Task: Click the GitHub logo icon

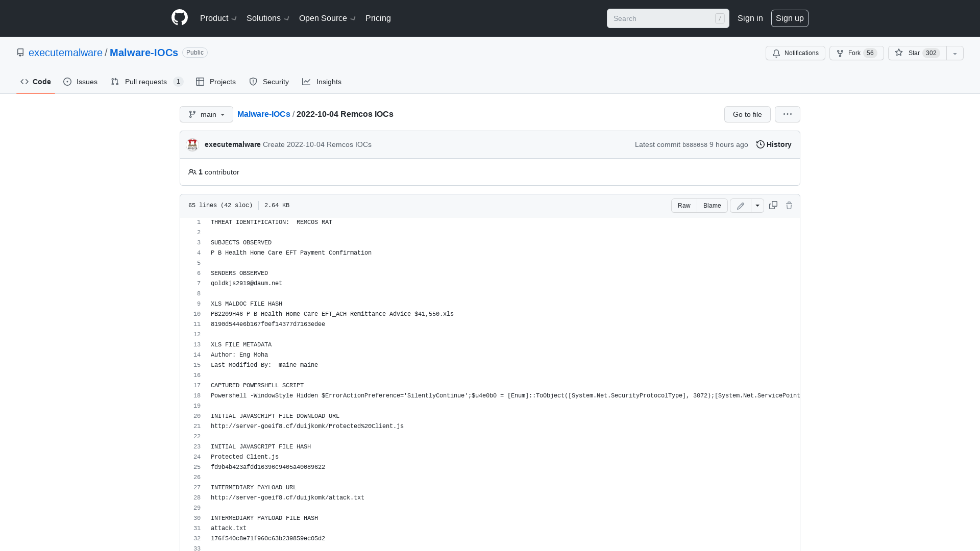Action: [180, 18]
